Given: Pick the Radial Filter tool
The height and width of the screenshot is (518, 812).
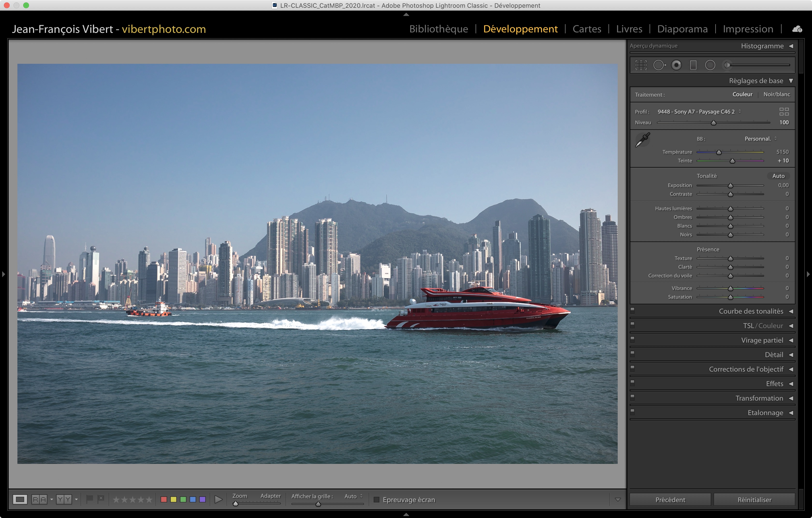Looking at the screenshot, I should tap(710, 65).
